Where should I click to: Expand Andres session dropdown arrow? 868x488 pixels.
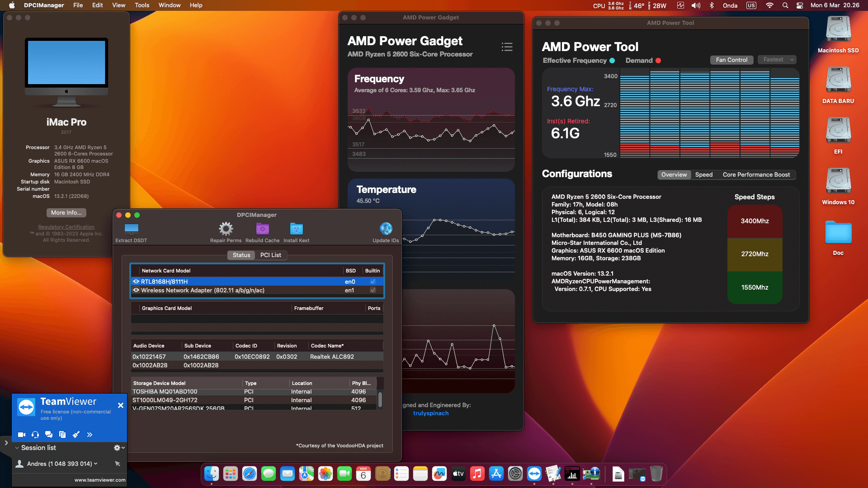tap(95, 464)
